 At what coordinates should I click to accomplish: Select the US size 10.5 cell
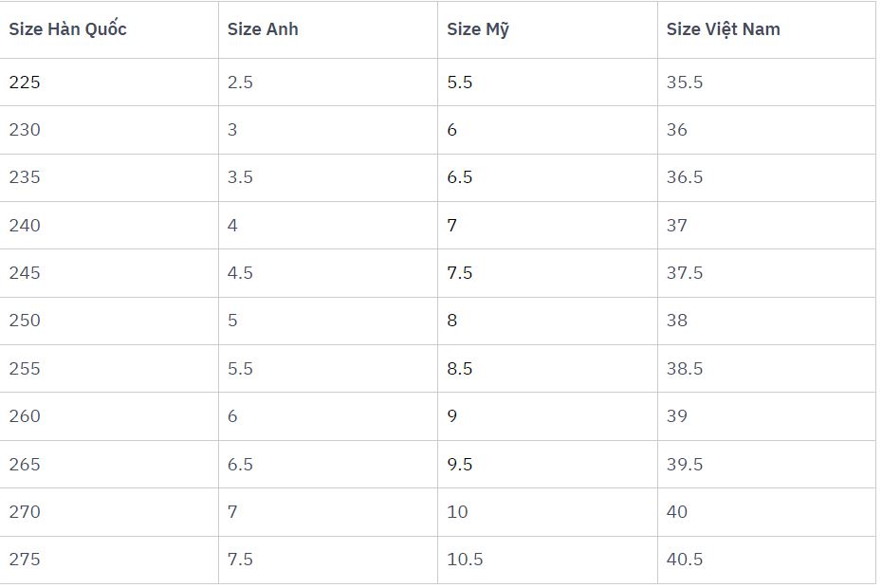click(x=465, y=560)
